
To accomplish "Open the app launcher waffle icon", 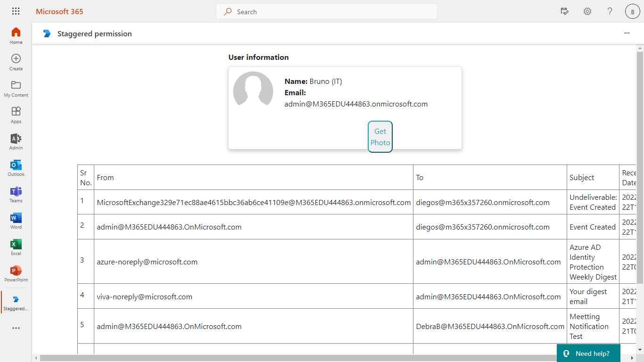I will click(x=16, y=11).
